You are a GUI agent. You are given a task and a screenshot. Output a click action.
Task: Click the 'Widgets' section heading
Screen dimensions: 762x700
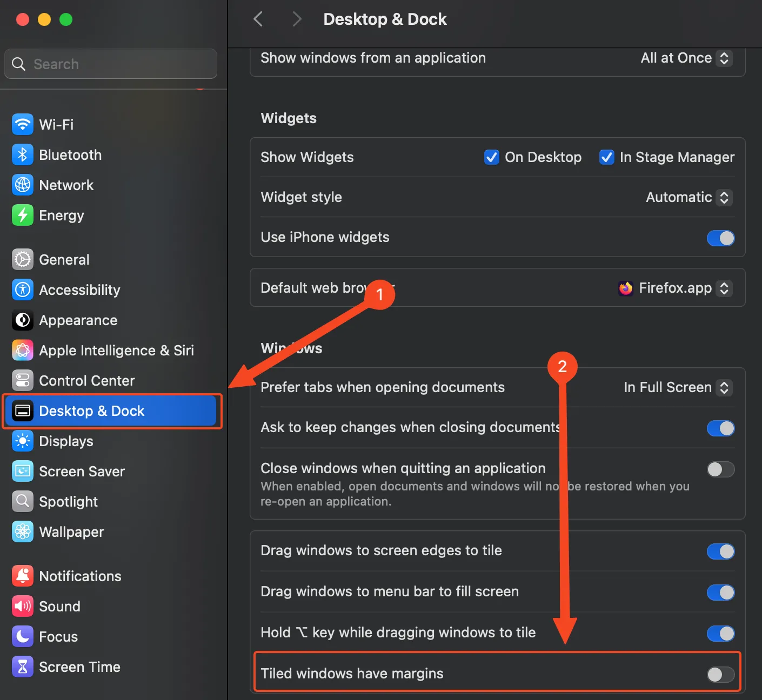(x=289, y=118)
